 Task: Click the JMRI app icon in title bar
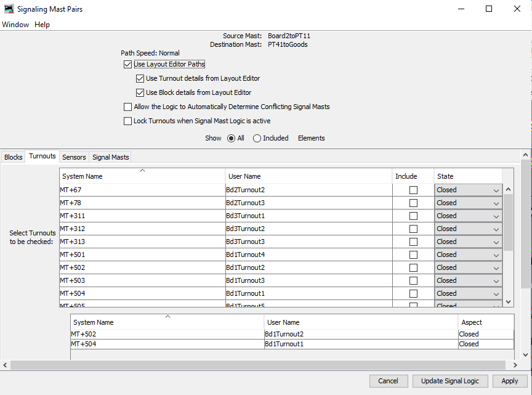pos(9,9)
